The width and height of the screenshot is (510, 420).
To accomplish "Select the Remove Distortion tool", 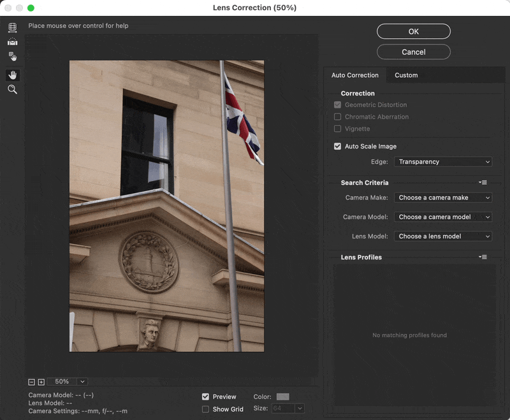I will tap(12, 27).
